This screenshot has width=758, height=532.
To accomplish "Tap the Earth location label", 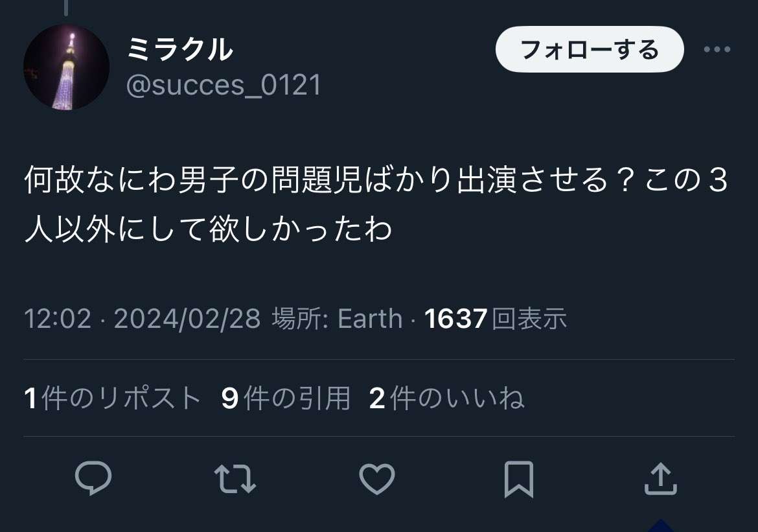I will click(370, 319).
